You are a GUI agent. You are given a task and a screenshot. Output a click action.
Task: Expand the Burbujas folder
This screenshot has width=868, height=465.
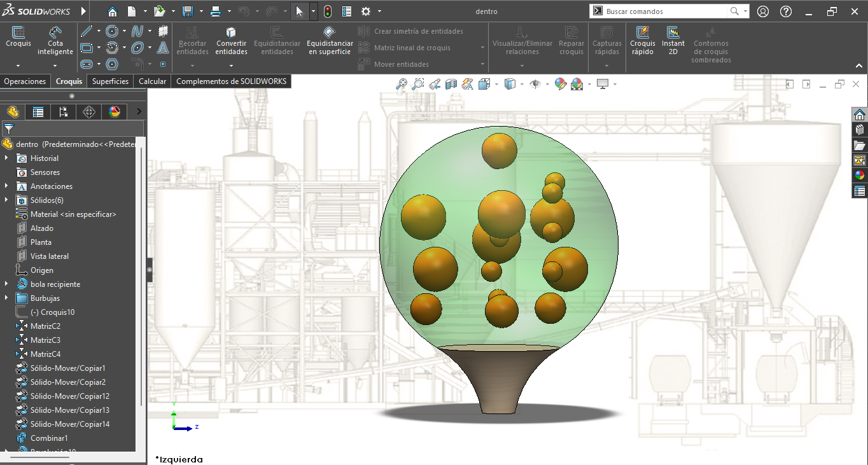[x=6, y=298]
